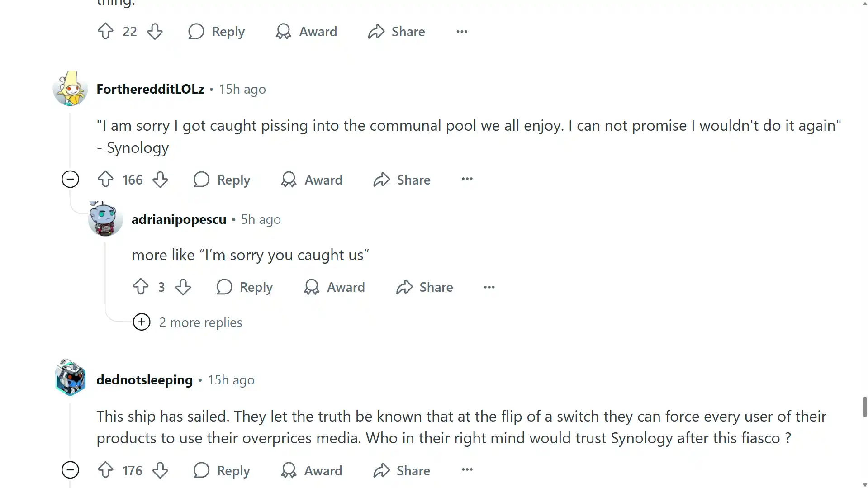The image size is (868, 488).
Task: Upvote dednotsleeping's comment with 176 votes
Action: [x=105, y=470]
